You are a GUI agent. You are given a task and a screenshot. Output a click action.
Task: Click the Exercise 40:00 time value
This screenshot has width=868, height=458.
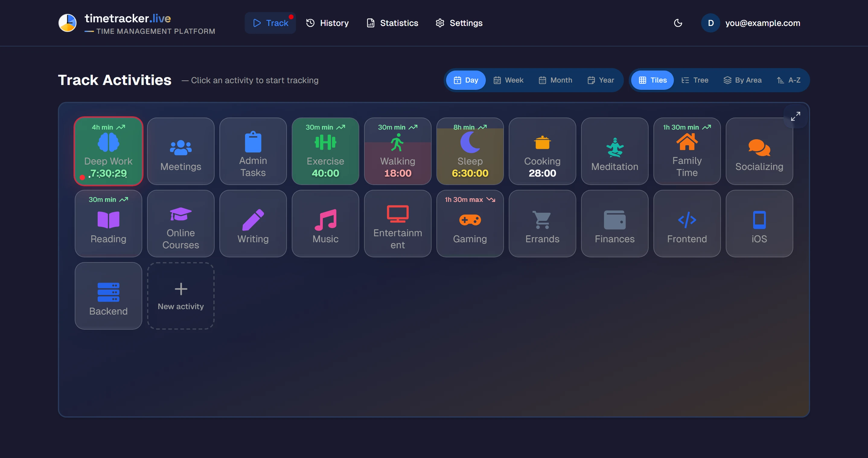[x=325, y=173]
